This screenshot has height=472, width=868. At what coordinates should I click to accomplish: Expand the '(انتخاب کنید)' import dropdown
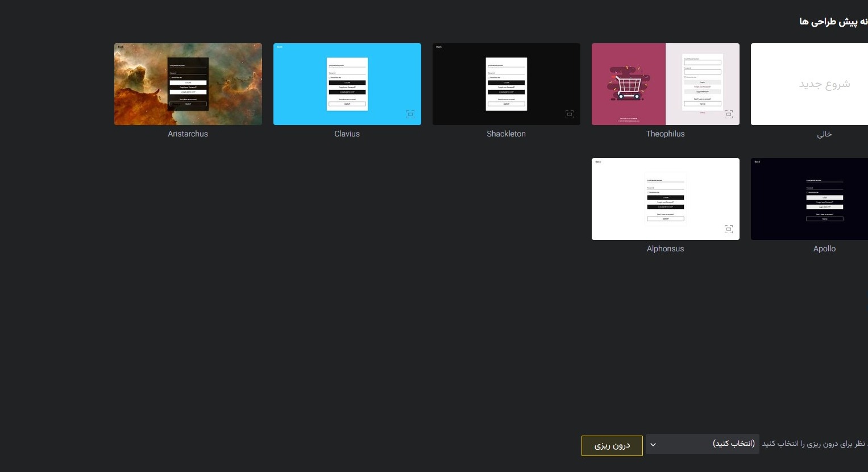pyautogui.click(x=702, y=444)
